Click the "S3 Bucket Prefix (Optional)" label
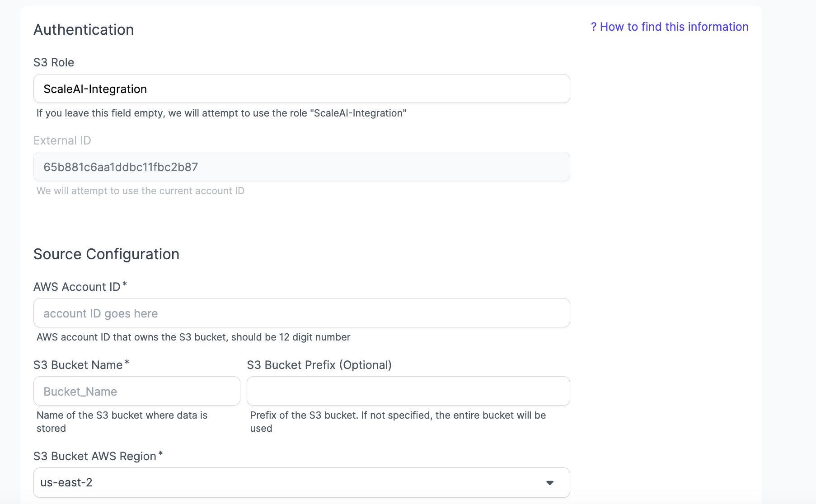Image resolution: width=816 pixels, height=504 pixels. click(x=319, y=365)
